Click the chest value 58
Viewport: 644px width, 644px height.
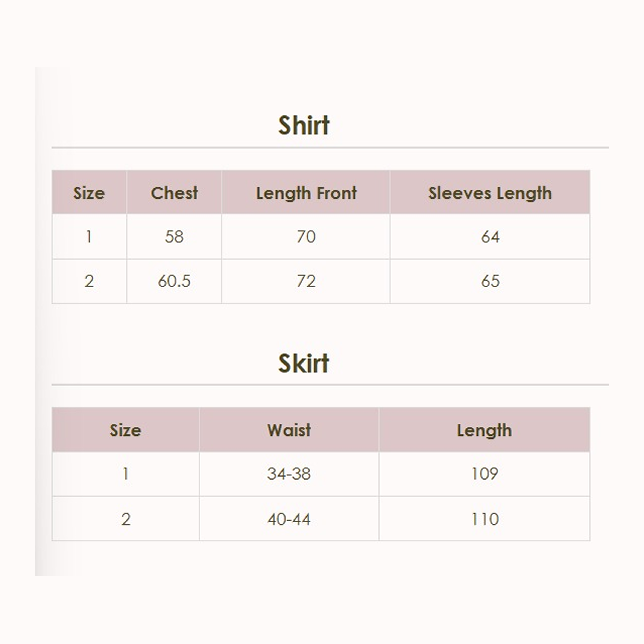coord(174,237)
